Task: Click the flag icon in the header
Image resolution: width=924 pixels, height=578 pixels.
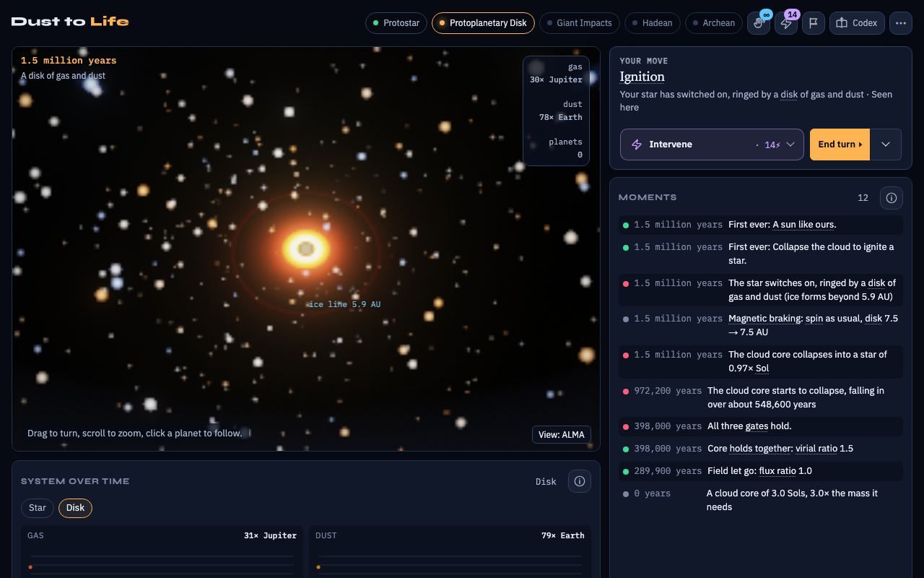Action: 814,23
